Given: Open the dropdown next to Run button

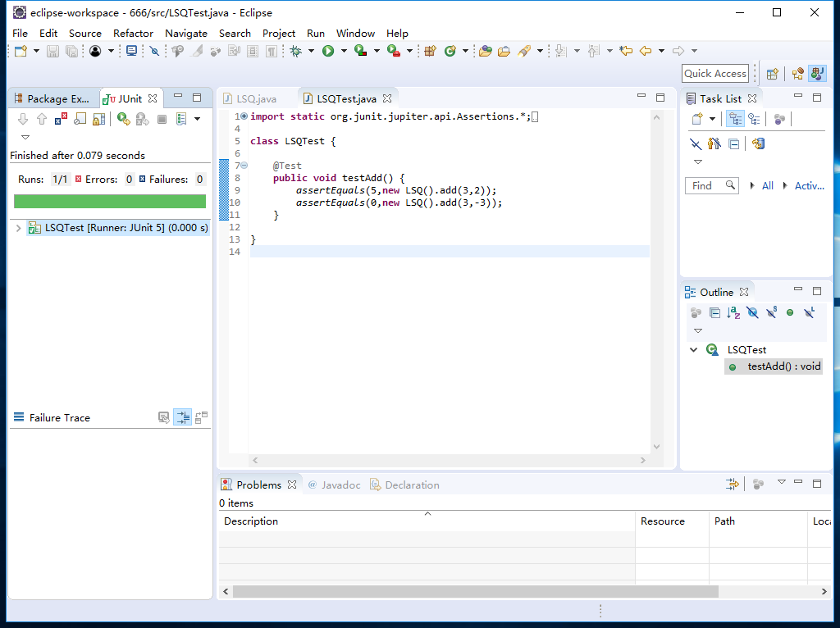Looking at the screenshot, I should pyautogui.click(x=344, y=51).
